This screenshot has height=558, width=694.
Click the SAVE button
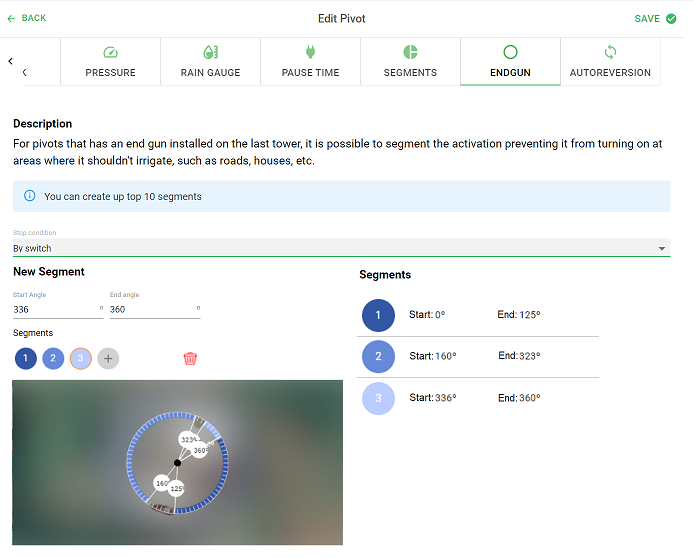(x=655, y=19)
